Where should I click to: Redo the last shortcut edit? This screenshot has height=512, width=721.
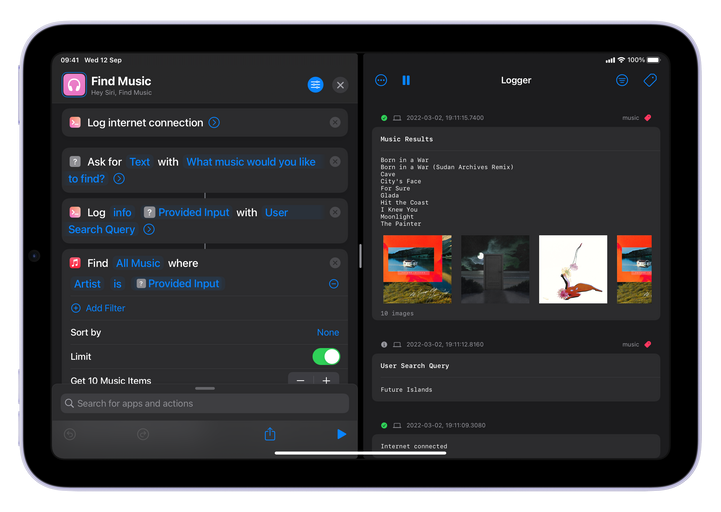click(x=143, y=434)
